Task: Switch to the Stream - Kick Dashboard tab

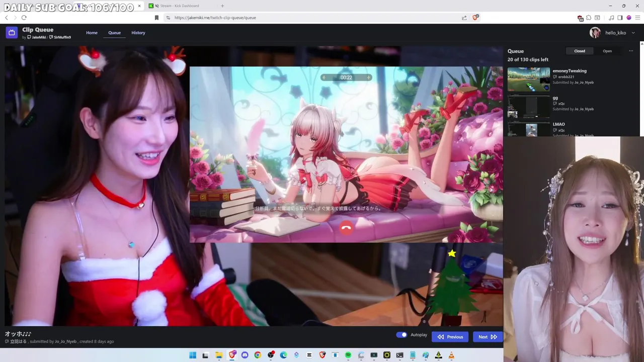Action: coord(179,6)
